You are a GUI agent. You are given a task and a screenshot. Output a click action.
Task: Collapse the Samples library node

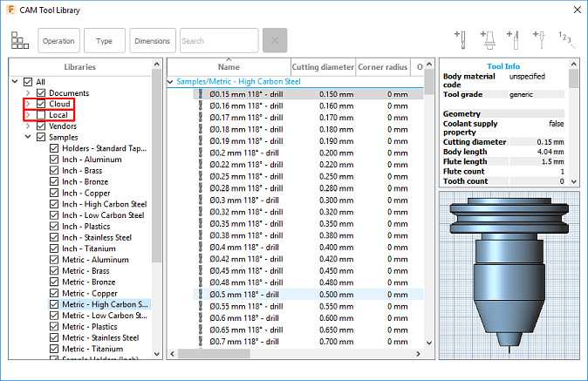pyautogui.click(x=28, y=138)
